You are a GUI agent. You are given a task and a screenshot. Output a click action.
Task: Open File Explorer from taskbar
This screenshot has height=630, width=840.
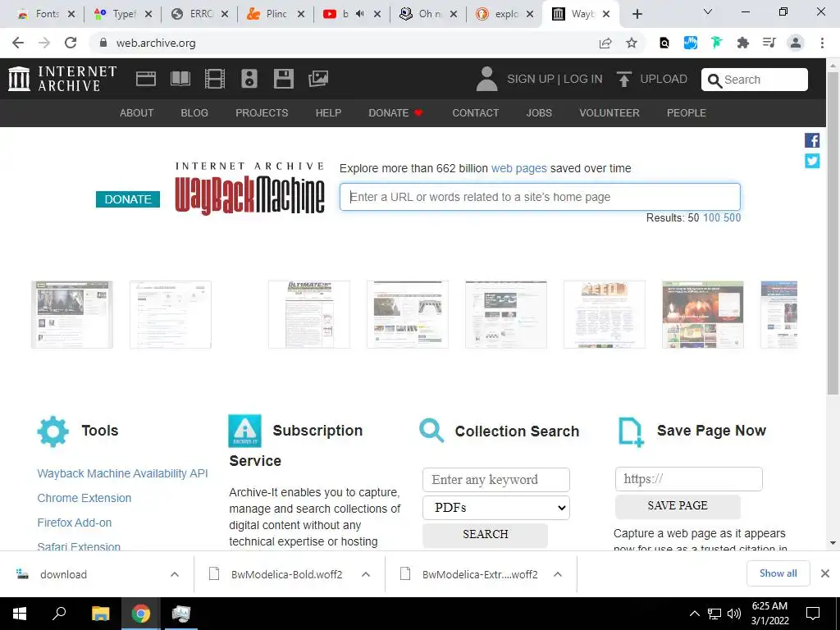(100, 614)
